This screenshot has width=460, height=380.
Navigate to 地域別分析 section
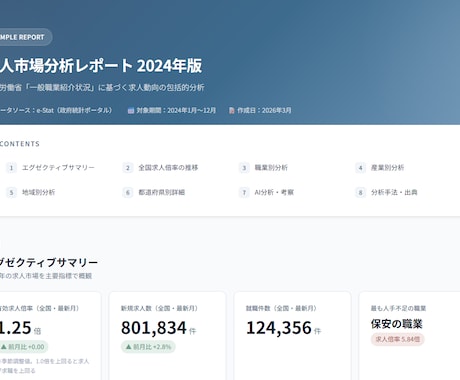click(x=38, y=192)
